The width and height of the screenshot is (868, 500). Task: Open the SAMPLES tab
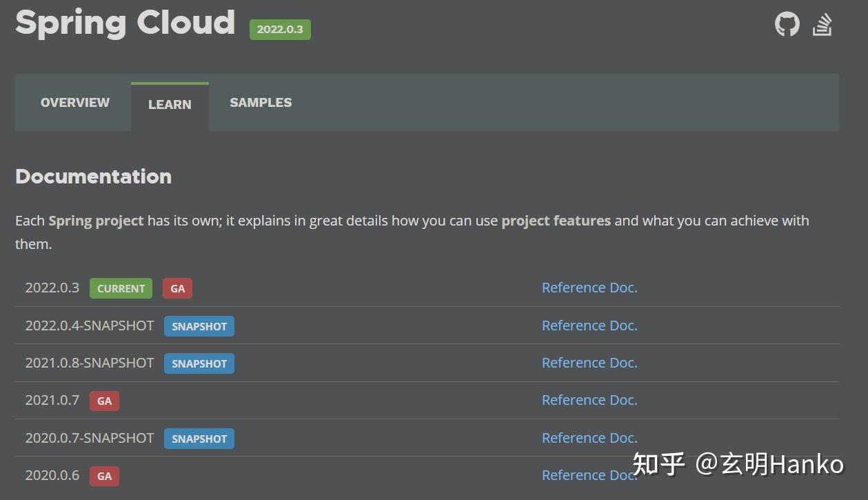[x=261, y=102]
